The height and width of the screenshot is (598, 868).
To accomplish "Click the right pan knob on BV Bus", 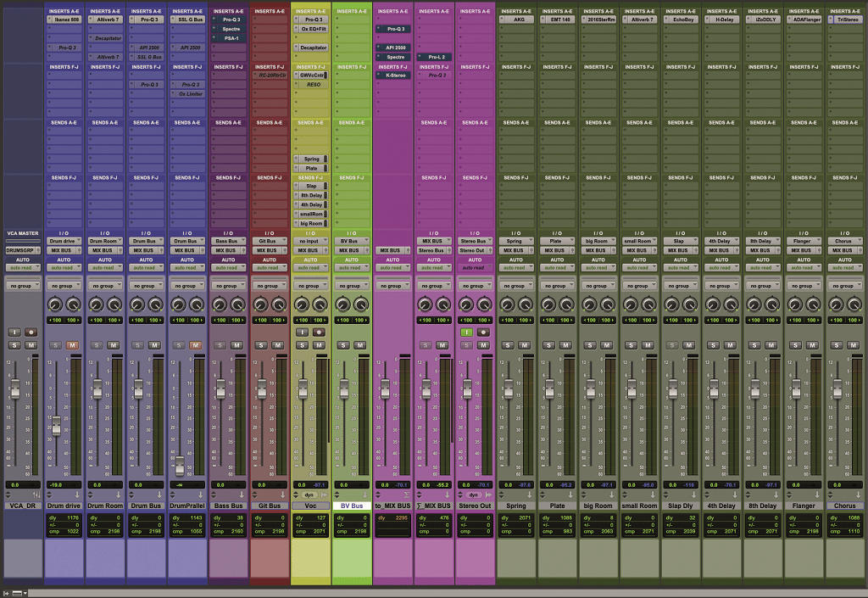I will 361,305.
